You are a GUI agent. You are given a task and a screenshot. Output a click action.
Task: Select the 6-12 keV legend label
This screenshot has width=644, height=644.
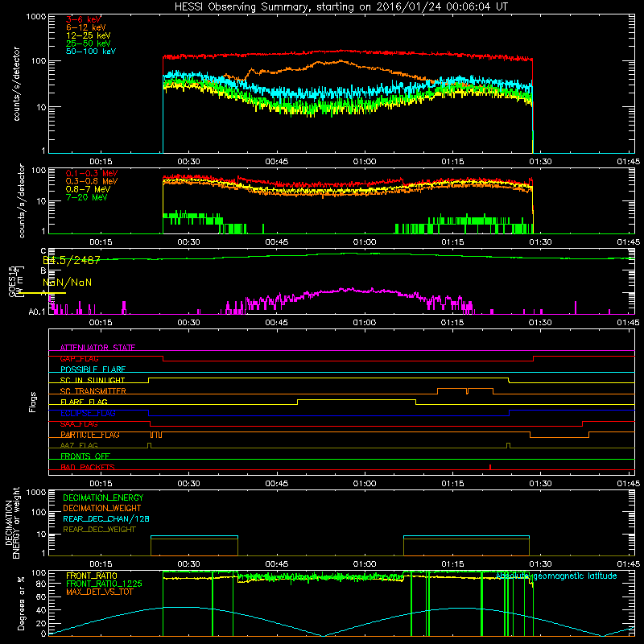[86, 27]
